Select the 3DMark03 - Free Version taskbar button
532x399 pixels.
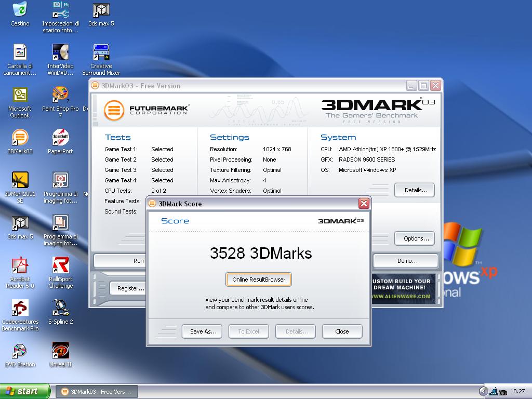tap(97, 392)
